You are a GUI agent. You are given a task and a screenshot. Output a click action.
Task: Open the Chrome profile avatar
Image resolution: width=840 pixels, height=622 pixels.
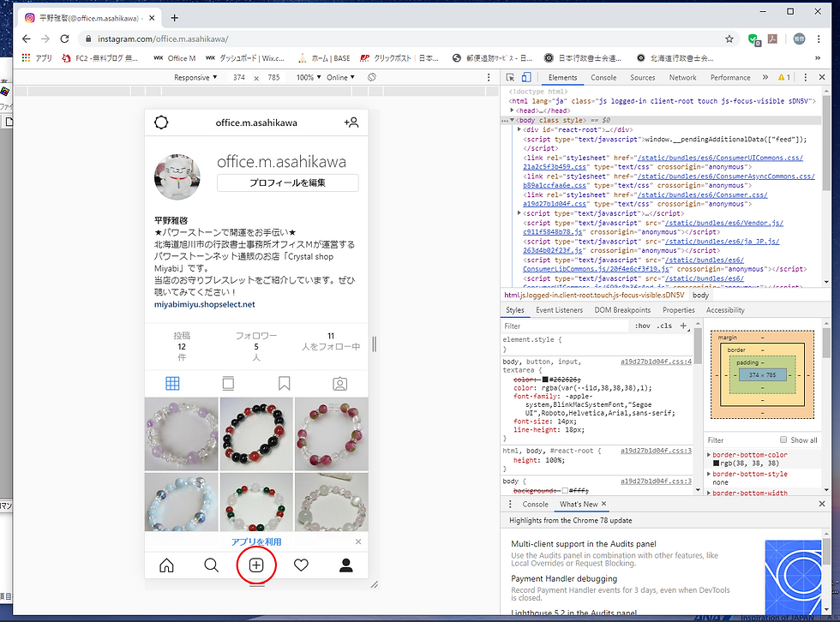[x=799, y=39]
